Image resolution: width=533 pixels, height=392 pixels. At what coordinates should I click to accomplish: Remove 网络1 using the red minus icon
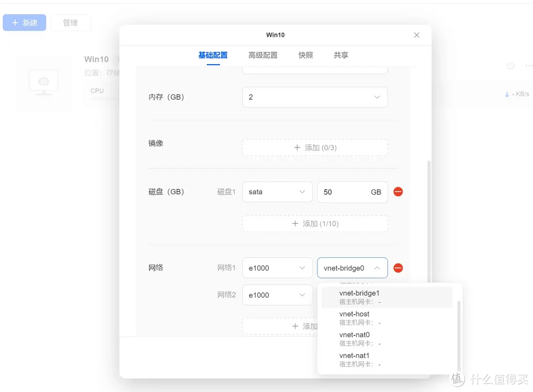[x=398, y=268]
